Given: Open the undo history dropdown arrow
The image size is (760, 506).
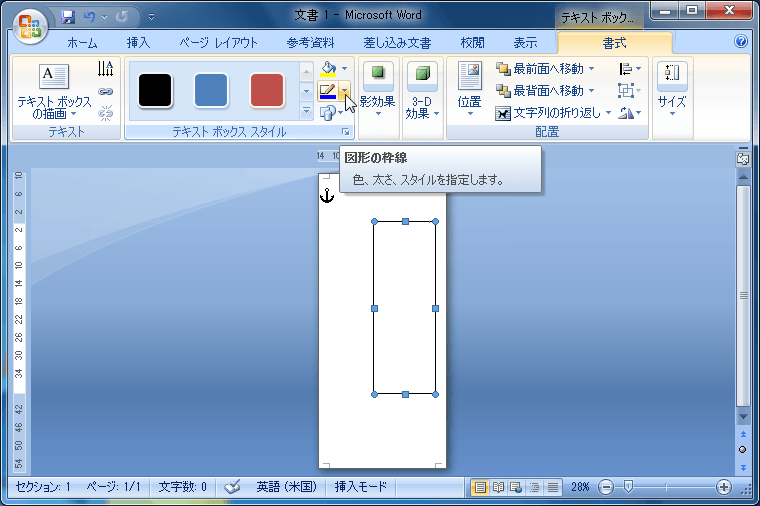Looking at the screenshot, I should pos(104,17).
